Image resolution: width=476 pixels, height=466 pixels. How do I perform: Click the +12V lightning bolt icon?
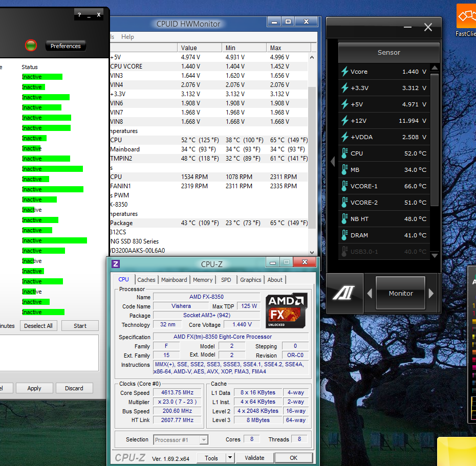point(345,121)
